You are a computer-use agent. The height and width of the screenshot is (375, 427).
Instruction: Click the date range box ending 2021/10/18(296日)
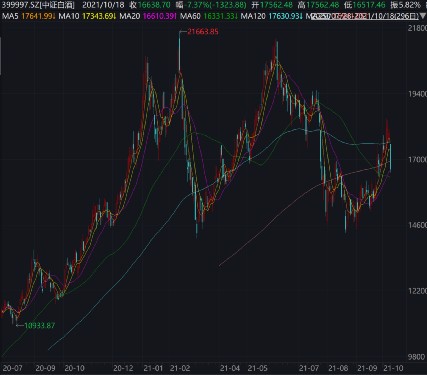coord(365,16)
